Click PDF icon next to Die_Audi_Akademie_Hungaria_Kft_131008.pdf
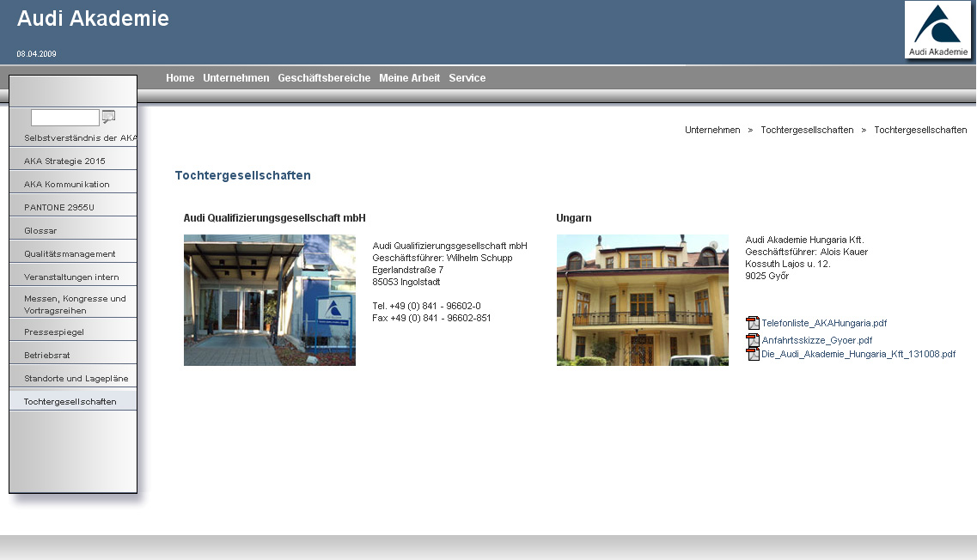 click(753, 354)
